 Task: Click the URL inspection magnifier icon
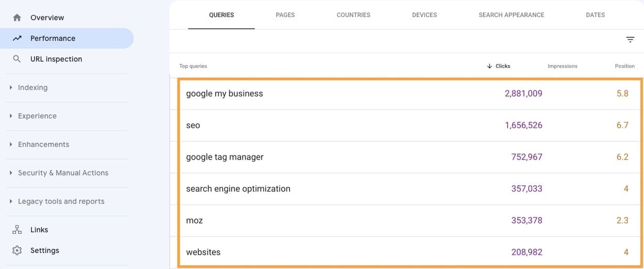click(17, 59)
